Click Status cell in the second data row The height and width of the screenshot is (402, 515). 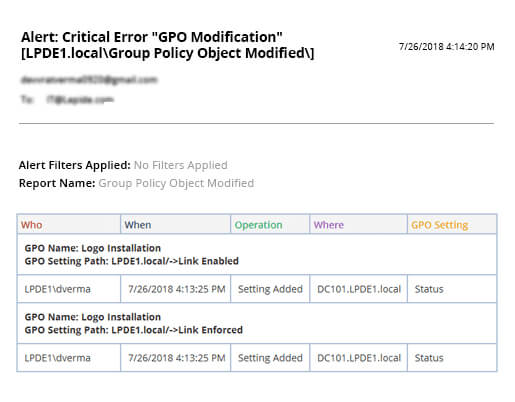click(x=429, y=358)
